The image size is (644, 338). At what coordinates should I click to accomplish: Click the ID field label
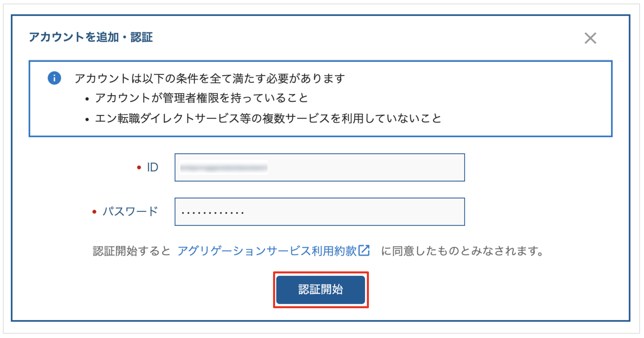[x=152, y=167]
